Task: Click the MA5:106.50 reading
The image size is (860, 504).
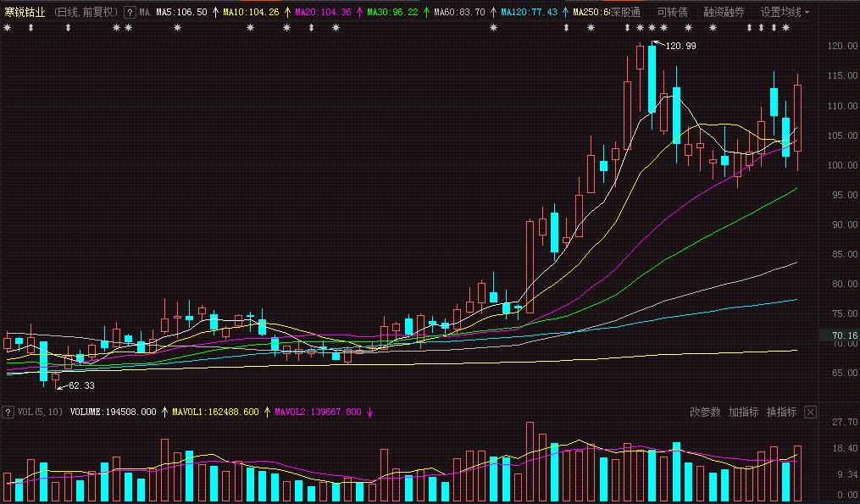Action: pyautogui.click(x=181, y=12)
